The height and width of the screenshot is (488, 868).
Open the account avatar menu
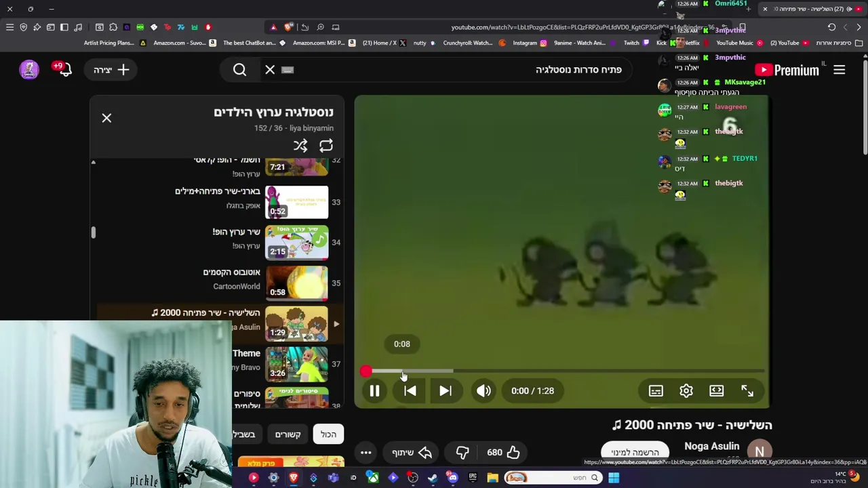pyautogui.click(x=29, y=70)
